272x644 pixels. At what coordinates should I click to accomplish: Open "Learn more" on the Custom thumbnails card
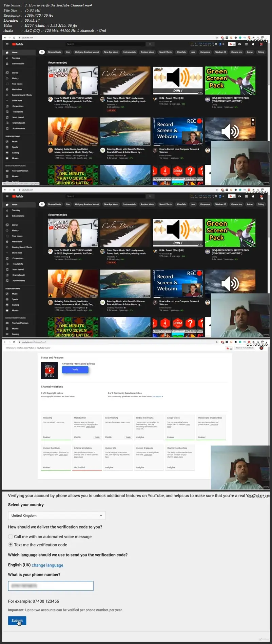coord(63,455)
